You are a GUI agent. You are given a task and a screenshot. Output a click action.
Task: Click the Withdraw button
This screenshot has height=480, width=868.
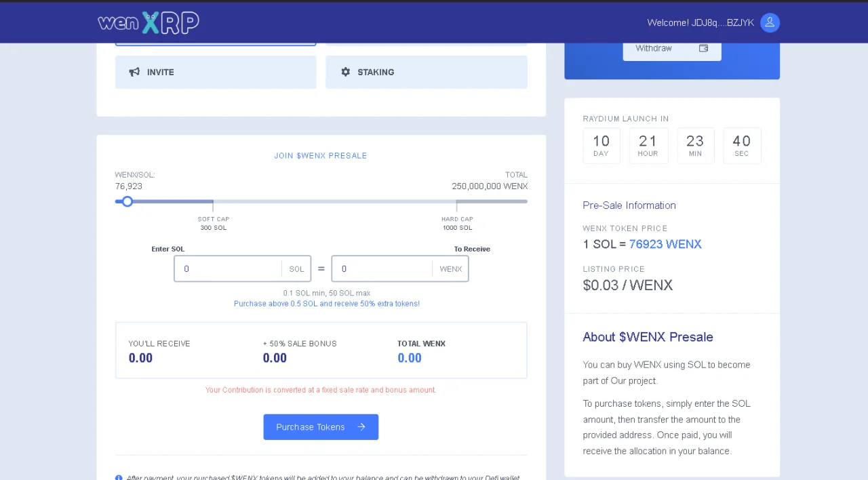point(672,48)
